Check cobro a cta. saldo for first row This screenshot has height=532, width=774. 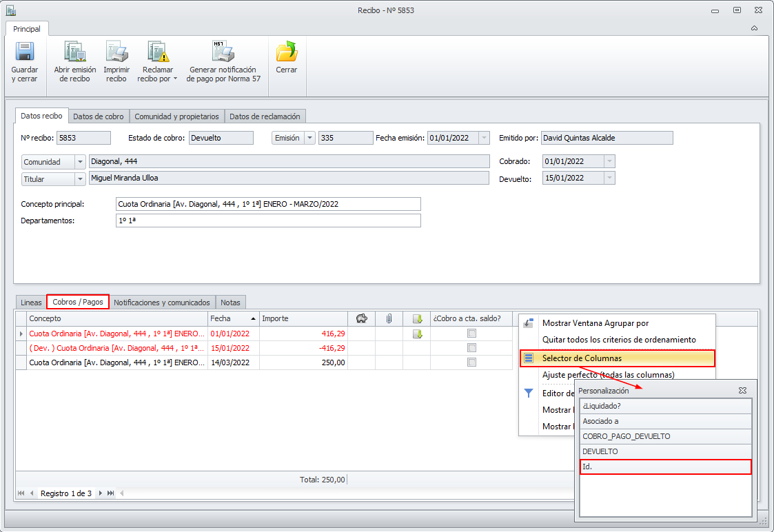point(471,334)
